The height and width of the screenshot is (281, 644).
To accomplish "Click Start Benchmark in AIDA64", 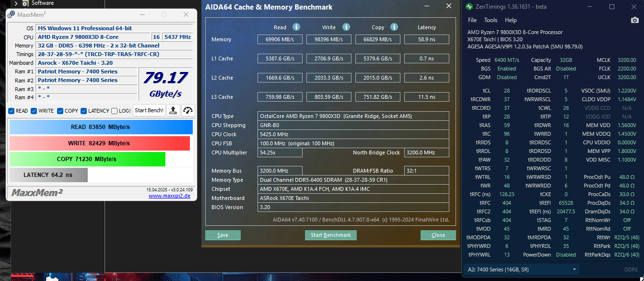I will coord(331,235).
